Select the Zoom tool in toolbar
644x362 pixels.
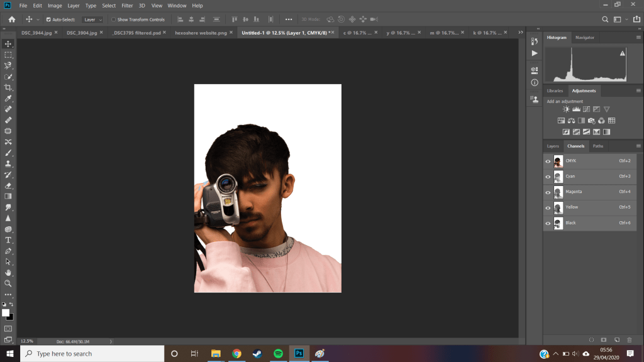(8, 283)
